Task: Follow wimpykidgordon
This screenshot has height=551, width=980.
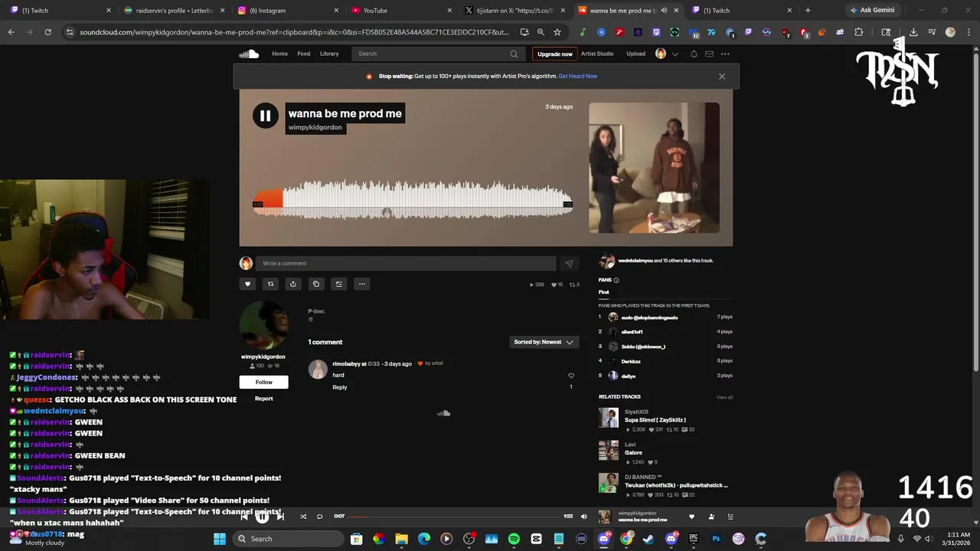Action: tap(263, 382)
